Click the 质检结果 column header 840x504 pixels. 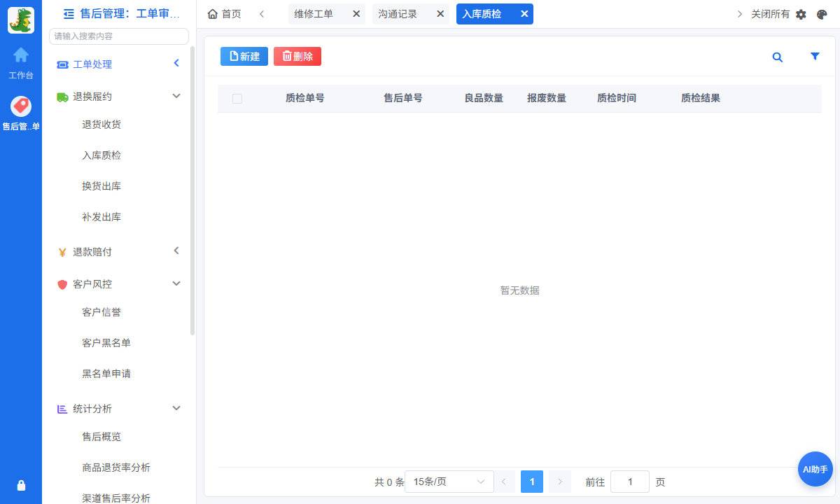[701, 99]
